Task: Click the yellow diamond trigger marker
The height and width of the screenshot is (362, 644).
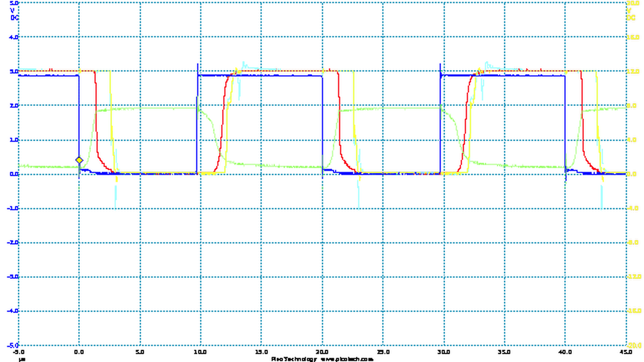Action: coord(79,160)
